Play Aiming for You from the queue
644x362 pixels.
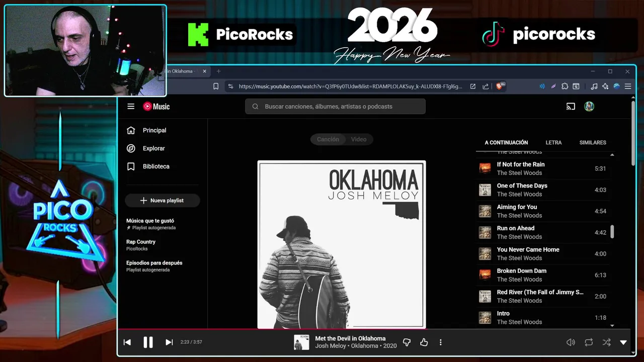click(543, 211)
